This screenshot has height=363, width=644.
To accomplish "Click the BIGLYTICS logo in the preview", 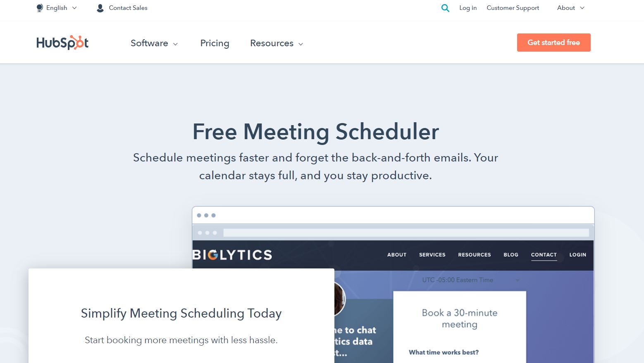I will 232,255.
